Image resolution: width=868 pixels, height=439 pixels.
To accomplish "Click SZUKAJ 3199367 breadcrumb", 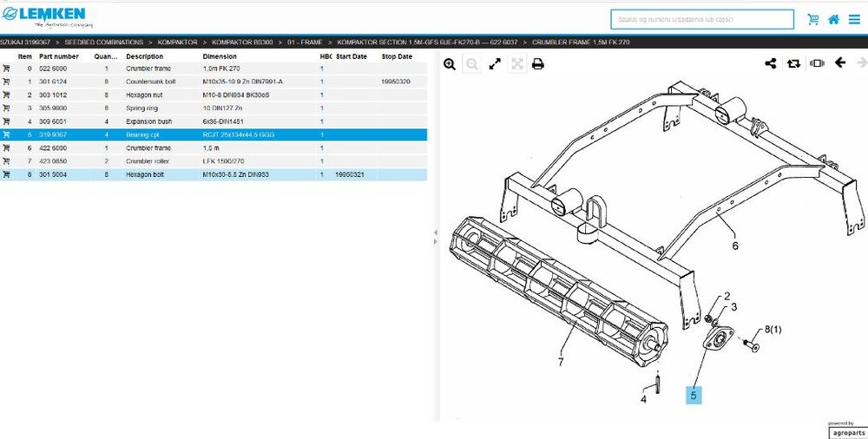I will [x=25, y=42].
